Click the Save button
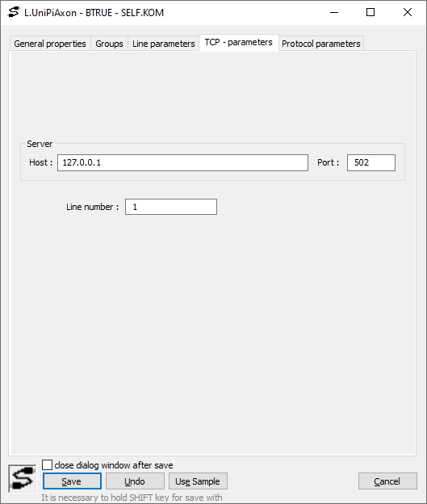The width and height of the screenshot is (427, 504). (72, 481)
